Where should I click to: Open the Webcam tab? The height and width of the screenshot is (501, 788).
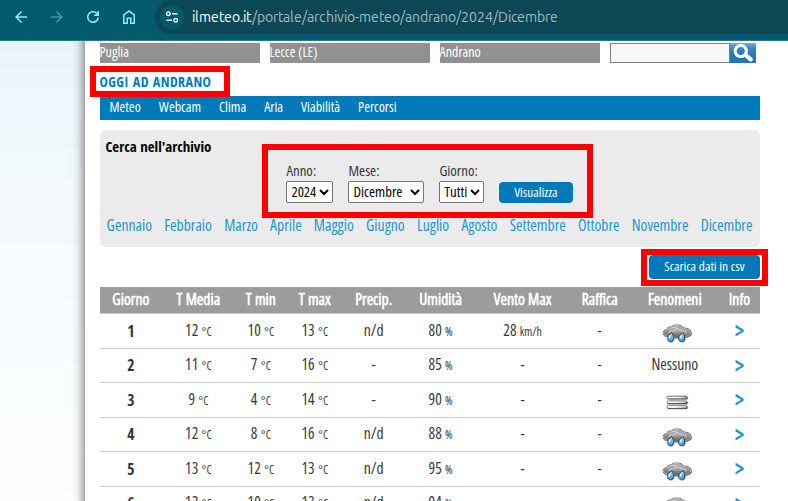tap(179, 108)
